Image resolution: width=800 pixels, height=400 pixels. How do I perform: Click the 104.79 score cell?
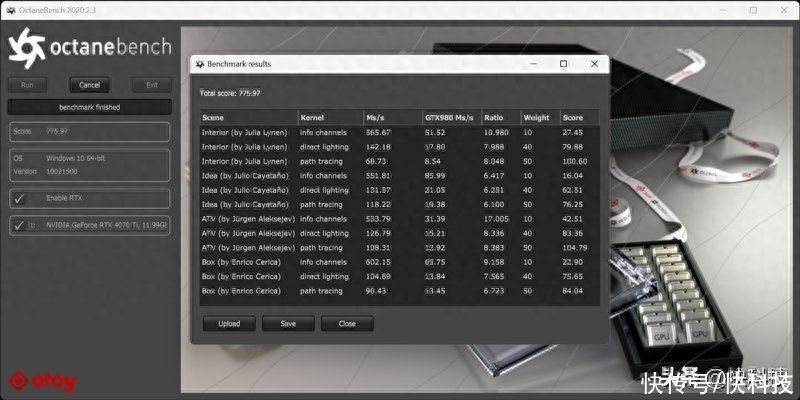(x=575, y=248)
